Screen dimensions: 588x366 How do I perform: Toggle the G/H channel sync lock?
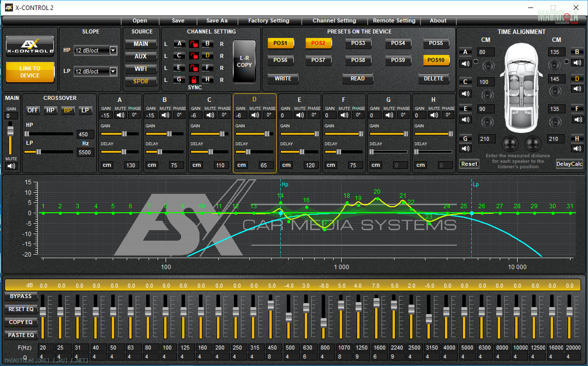click(x=194, y=79)
